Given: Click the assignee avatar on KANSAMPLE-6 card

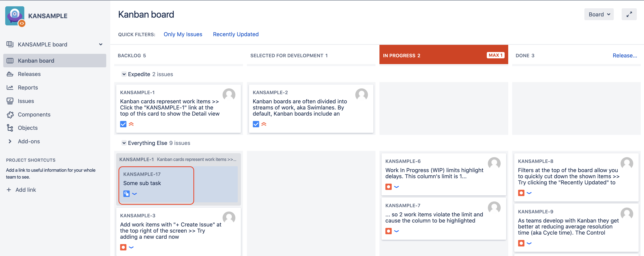Looking at the screenshot, I should tap(494, 163).
